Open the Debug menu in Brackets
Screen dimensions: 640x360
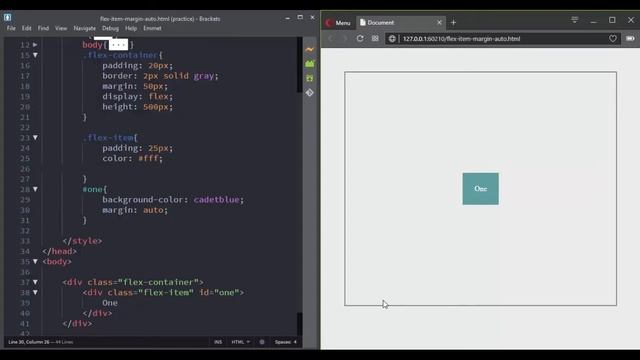(110, 28)
